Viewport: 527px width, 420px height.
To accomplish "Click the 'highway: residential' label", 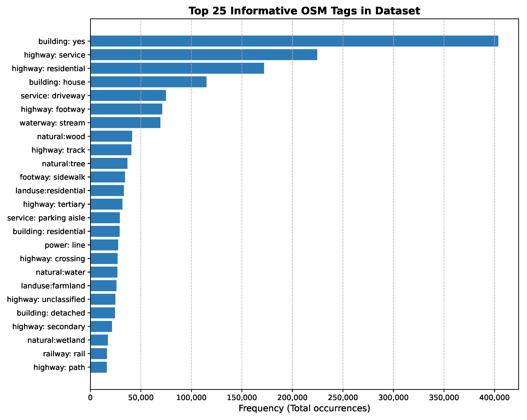I will click(x=49, y=69).
